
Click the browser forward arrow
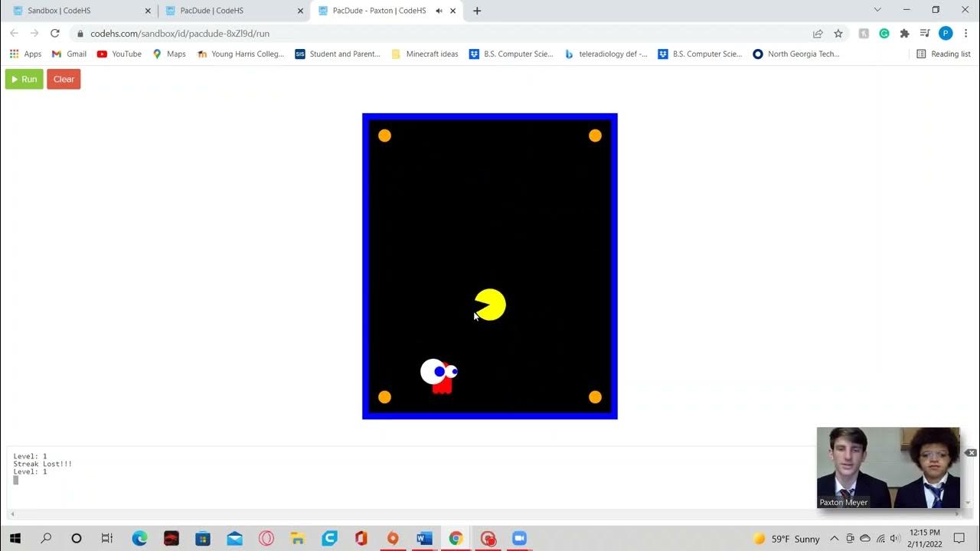coord(34,33)
